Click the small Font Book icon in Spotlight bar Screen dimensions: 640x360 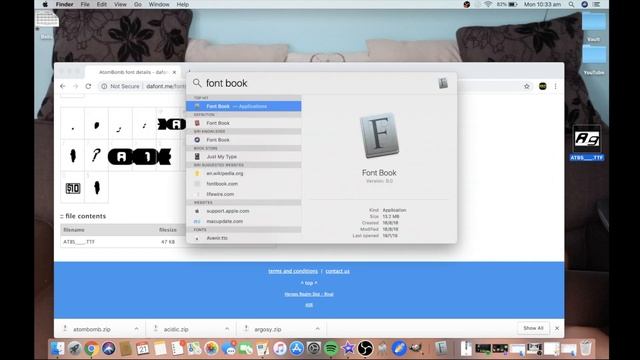(x=443, y=83)
